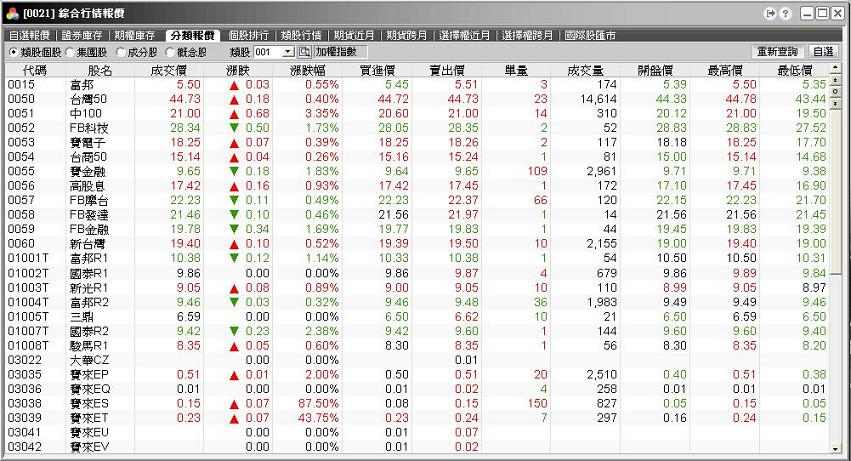Open the 類股 001 dropdown list

coord(288,51)
